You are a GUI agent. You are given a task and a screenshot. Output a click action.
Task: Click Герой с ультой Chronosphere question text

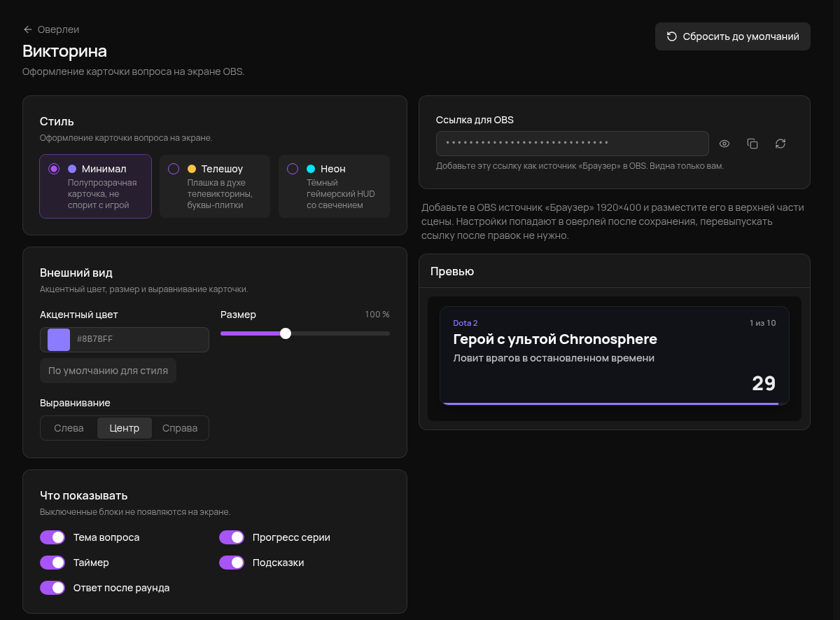(555, 339)
